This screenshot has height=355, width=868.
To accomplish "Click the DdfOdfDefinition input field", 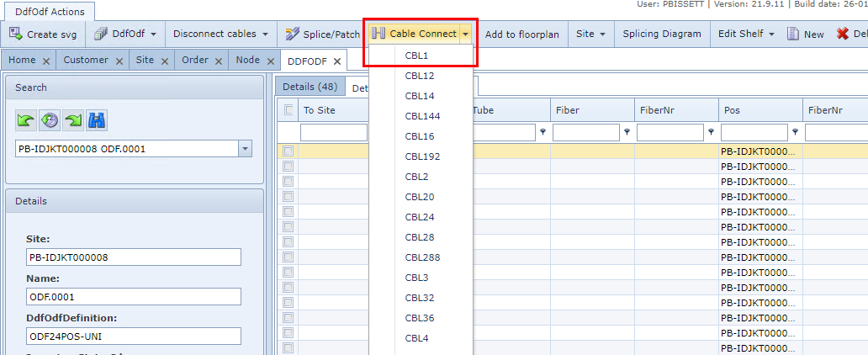I will point(134,336).
